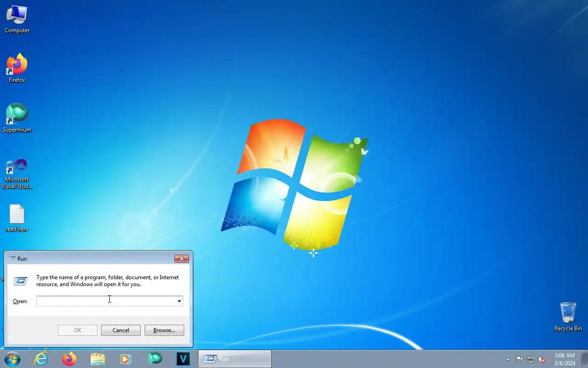This screenshot has width=588, height=368.
Task: Click the Run dialog title bar icon
Action: click(x=12, y=259)
